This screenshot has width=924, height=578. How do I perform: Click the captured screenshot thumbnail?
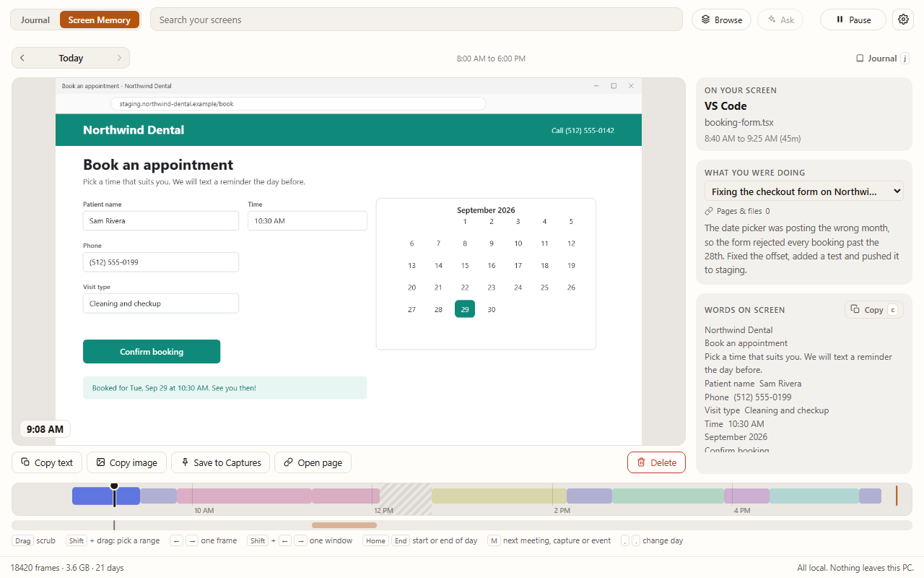[x=349, y=262]
